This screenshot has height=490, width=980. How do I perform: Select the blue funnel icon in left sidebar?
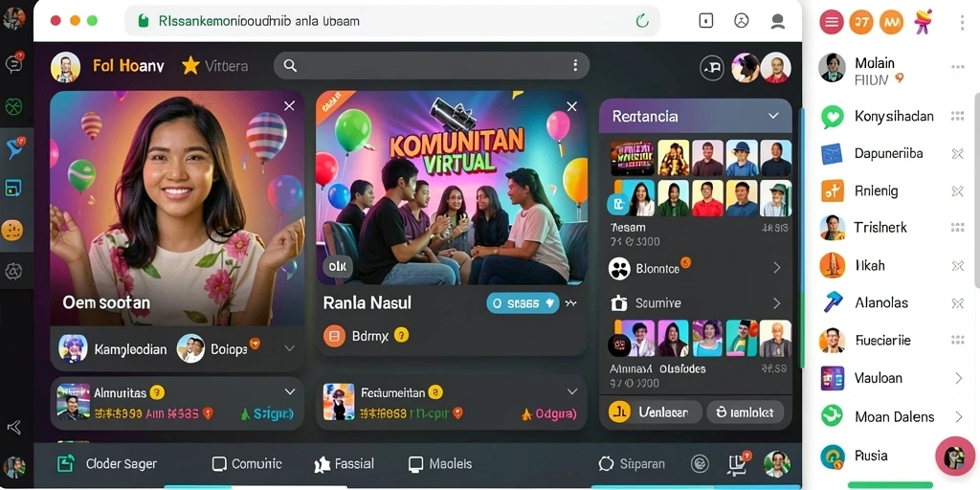[x=13, y=147]
